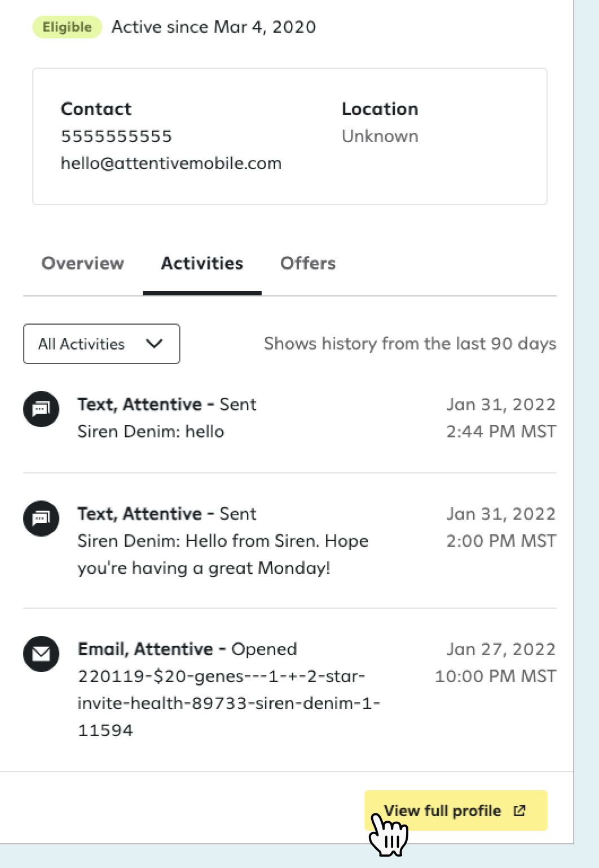Click the text icon for Monday message

click(x=41, y=519)
